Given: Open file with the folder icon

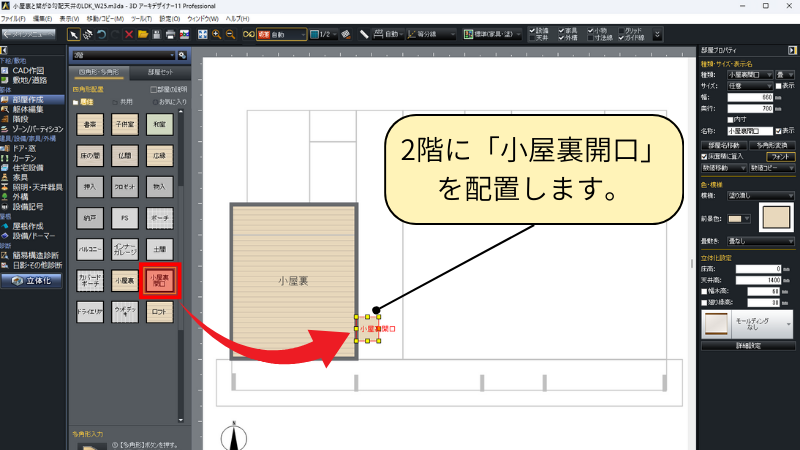Looking at the screenshot, I should [140, 35].
